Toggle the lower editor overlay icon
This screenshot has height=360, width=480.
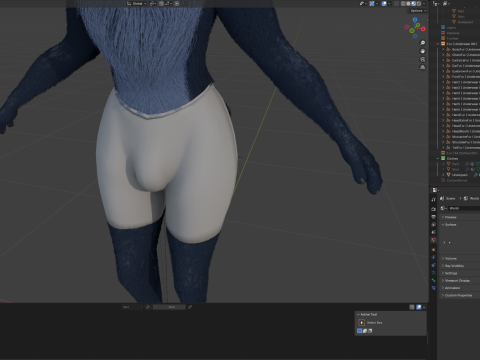(419, 307)
